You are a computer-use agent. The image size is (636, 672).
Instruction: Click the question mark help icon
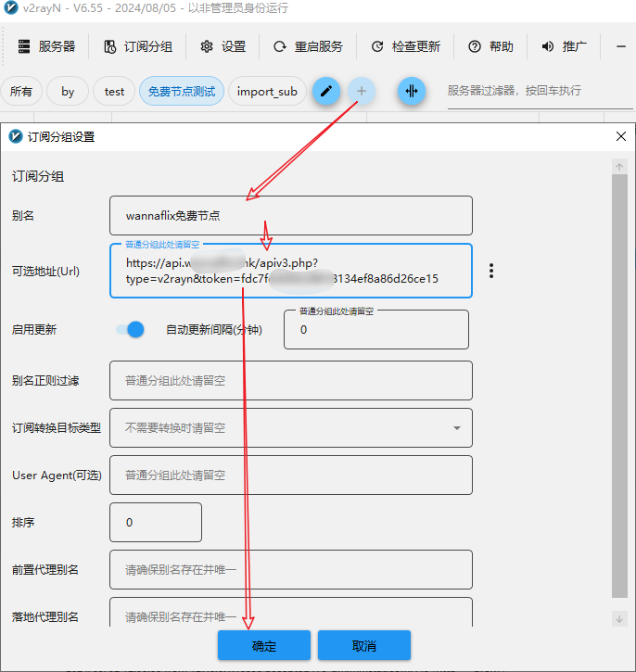click(x=475, y=46)
